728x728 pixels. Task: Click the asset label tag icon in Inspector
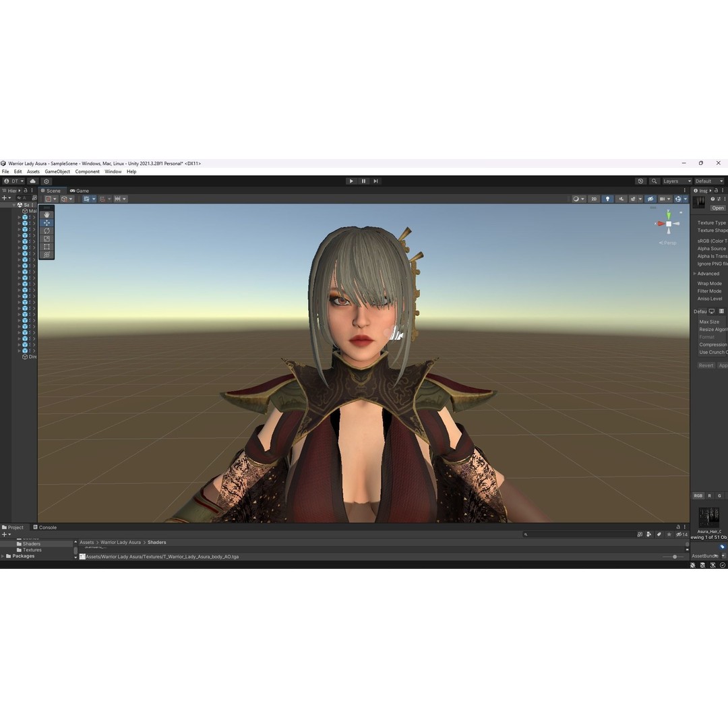(x=722, y=547)
